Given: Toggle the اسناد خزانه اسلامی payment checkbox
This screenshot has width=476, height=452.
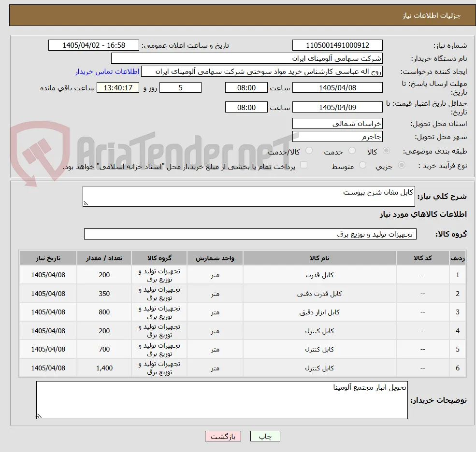Looking at the screenshot, I should [303, 165].
